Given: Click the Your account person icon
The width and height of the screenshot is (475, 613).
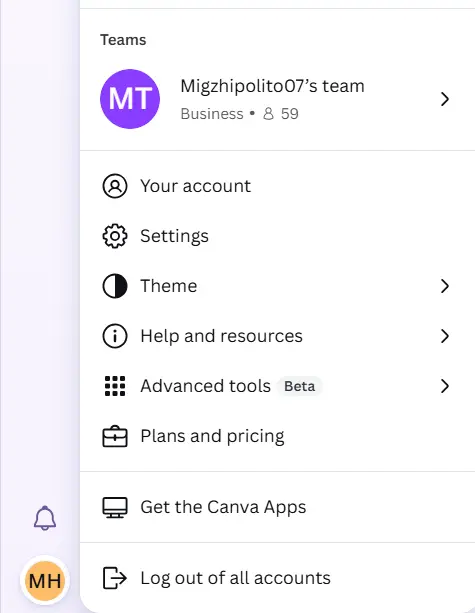Looking at the screenshot, I should [115, 186].
